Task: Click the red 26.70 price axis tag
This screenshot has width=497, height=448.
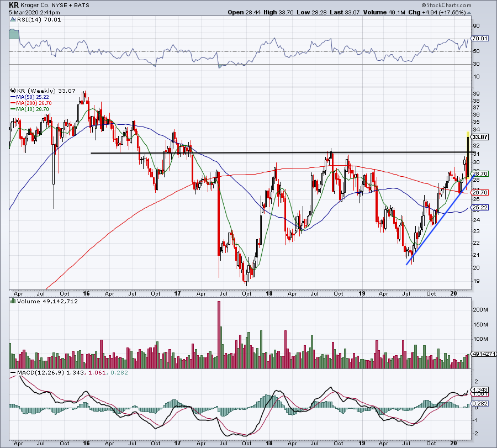Action: tap(480, 192)
